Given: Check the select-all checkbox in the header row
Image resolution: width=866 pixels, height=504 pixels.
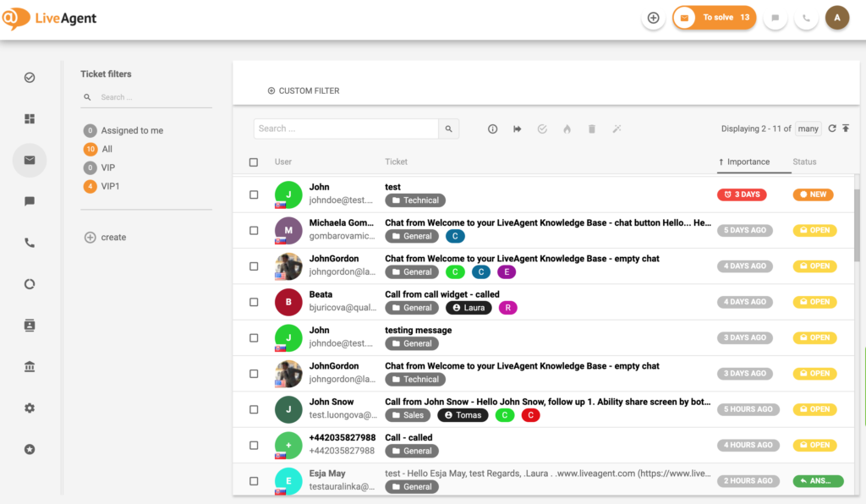Looking at the screenshot, I should 254,162.
